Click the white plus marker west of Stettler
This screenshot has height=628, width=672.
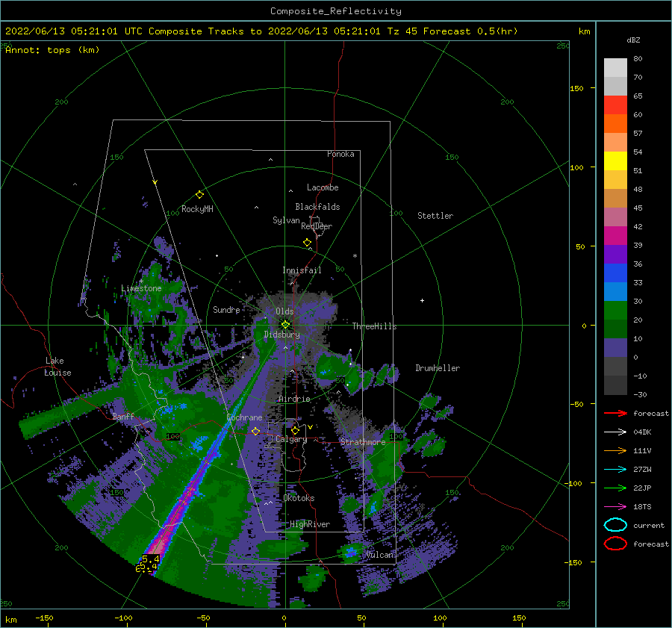pyautogui.click(x=422, y=300)
